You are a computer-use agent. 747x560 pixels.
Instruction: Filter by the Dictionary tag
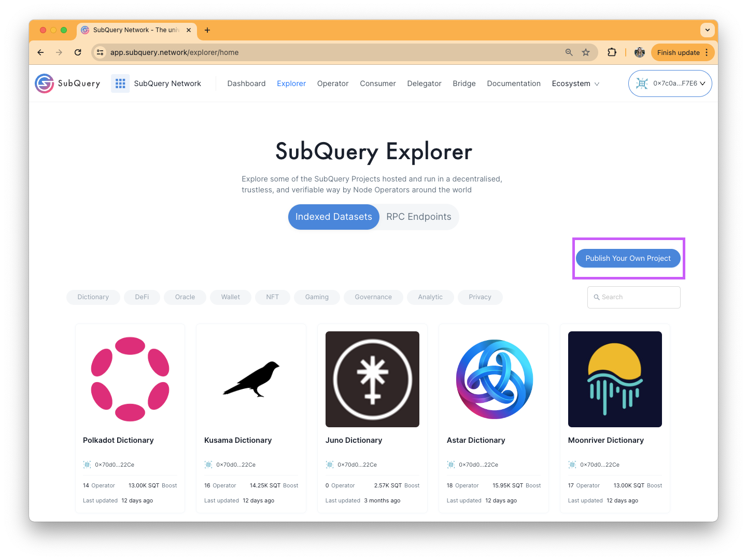pyautogui.click(x=93, y=297)
